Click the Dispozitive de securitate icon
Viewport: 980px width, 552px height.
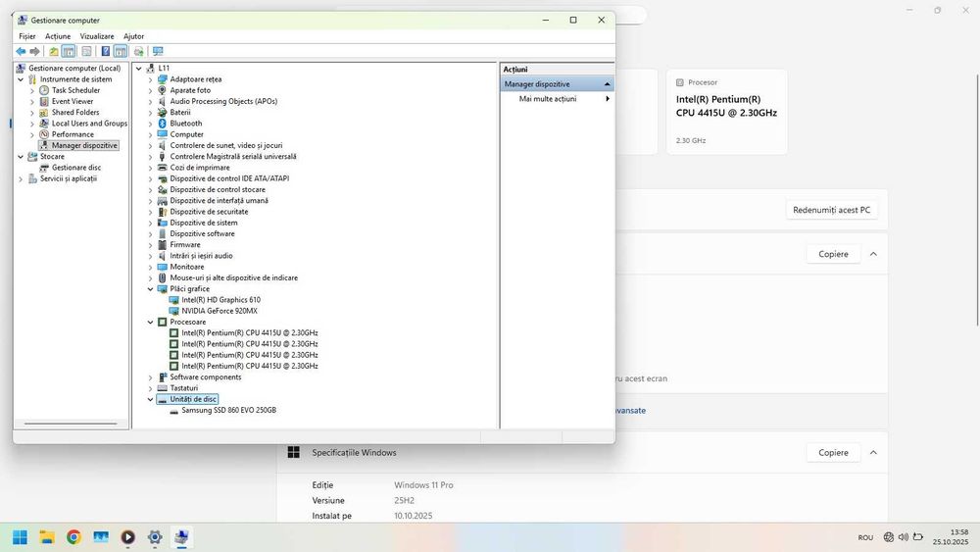pos(162,212)
